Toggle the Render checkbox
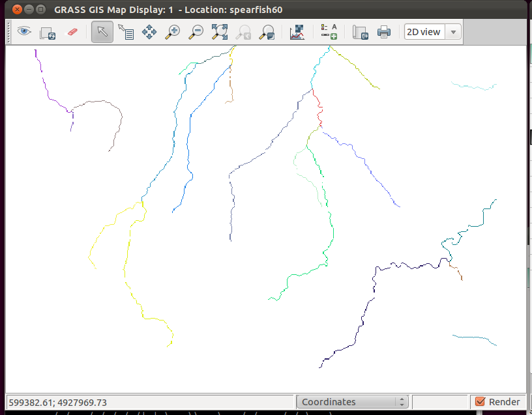Screen dimensions: 532x415 point(480,402)
